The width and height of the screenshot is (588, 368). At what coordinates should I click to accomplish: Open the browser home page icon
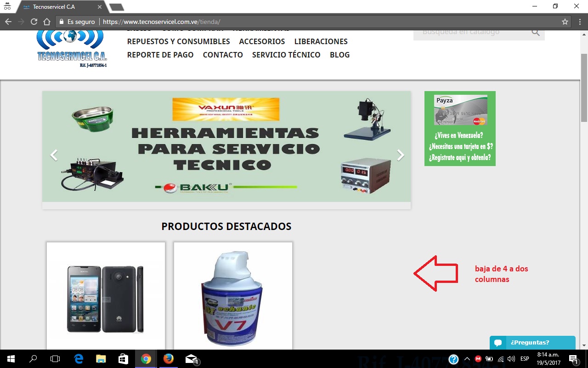(46, 22)
